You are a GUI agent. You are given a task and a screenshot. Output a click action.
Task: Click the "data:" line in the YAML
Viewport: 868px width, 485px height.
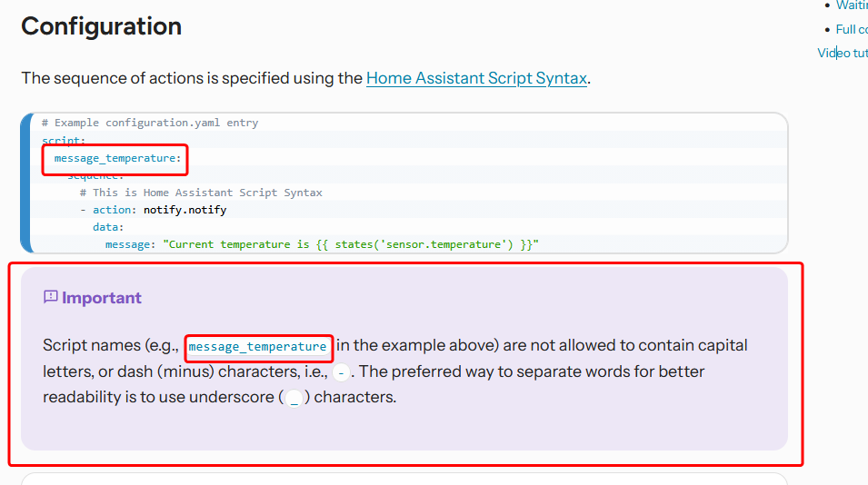[x=108, y=227]
